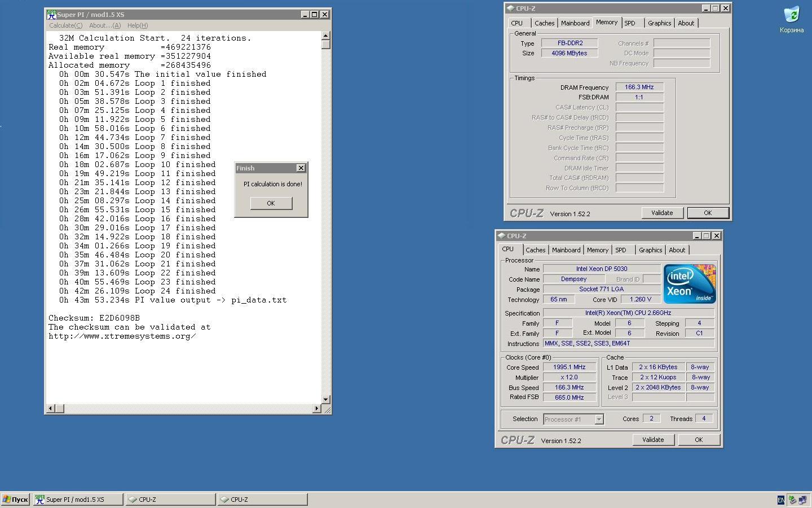Click the Loop 24 finished line

[138, 291]
